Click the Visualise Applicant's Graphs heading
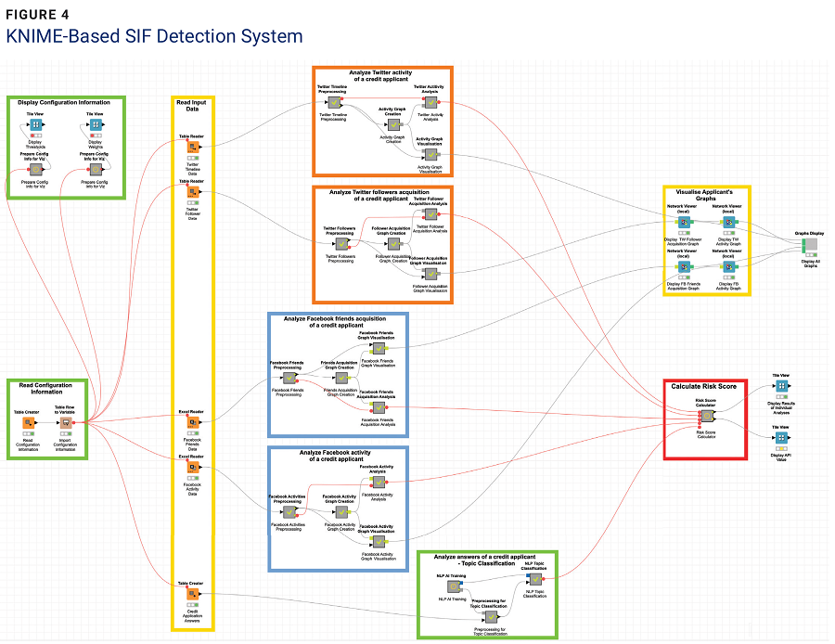The height and width of the screenshot is (644, 835). (704, 195)
